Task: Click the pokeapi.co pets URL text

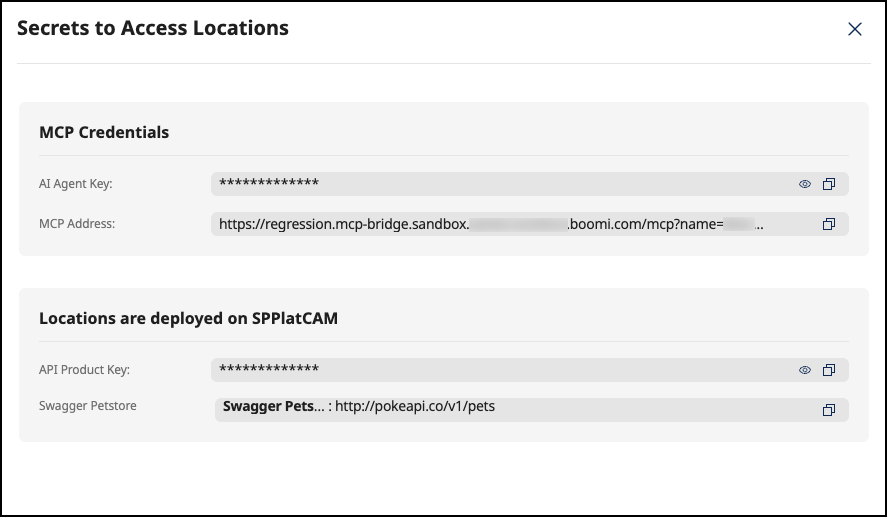Action: [x=415, y=407]
